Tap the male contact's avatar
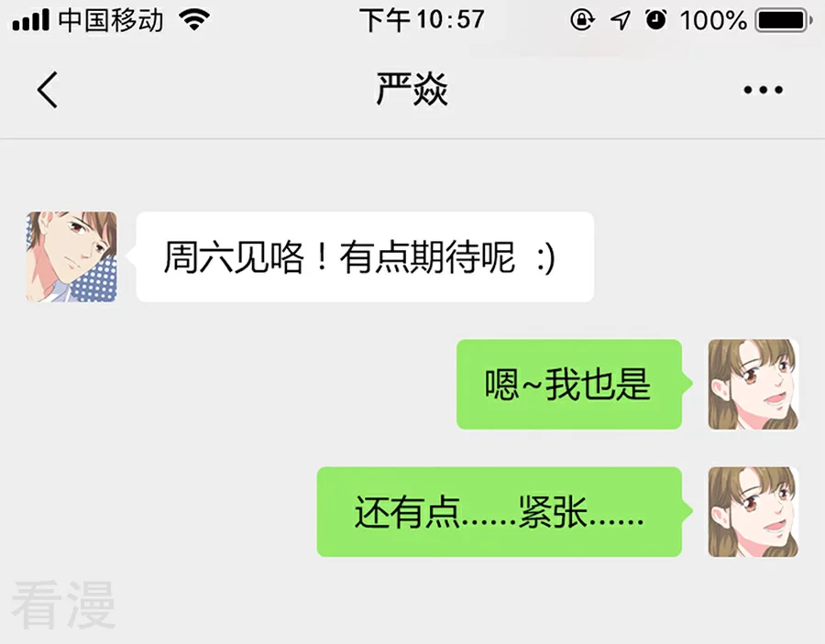Image resolution: width=825 pixels, height=644 pixels. tap(71, 257)
